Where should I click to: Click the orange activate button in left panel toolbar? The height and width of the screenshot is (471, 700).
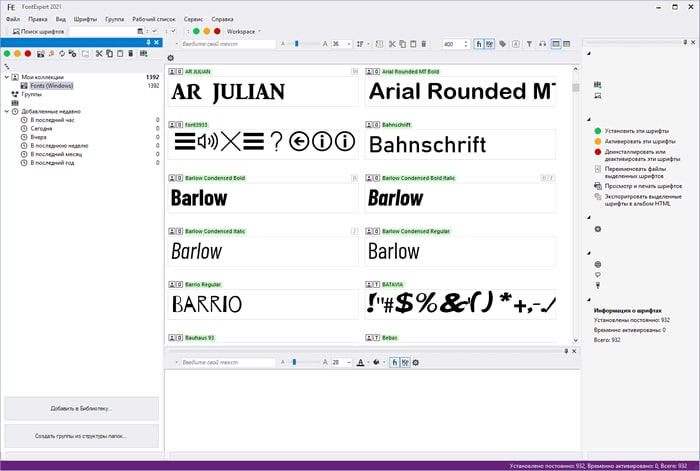pyautogui.click(x=17, y=54)
